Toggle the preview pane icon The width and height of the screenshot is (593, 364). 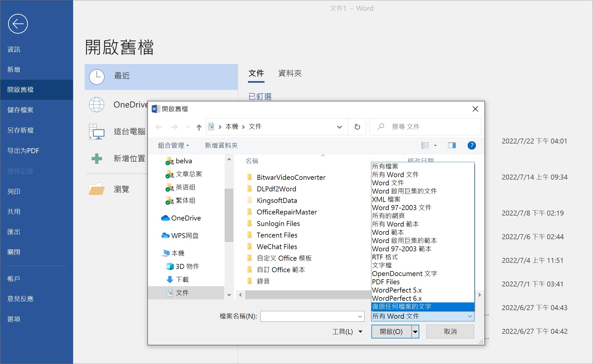[x=452, y=145]
